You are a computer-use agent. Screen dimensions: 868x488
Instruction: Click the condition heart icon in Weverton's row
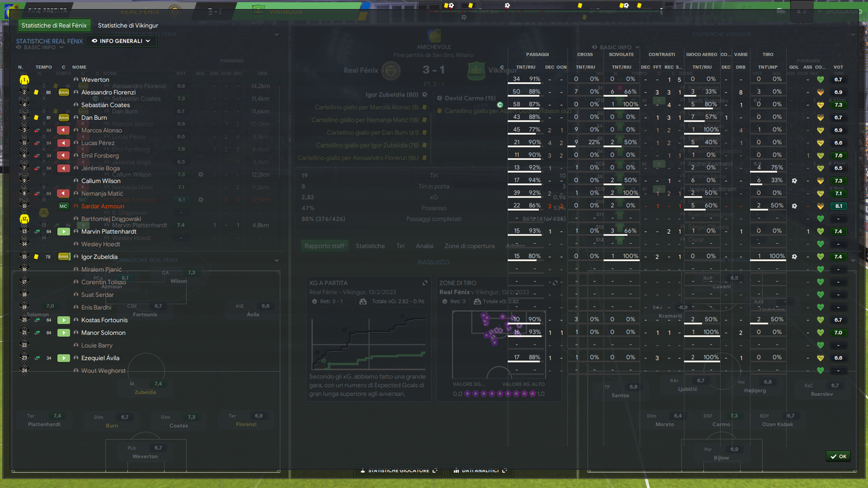pos(821,80)
